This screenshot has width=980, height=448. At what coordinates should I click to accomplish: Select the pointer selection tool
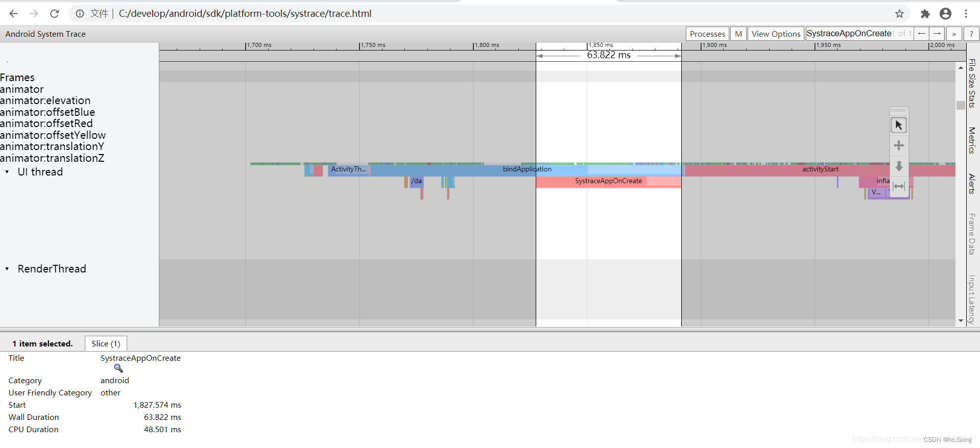pyautogui.click(x=899, y=125)
